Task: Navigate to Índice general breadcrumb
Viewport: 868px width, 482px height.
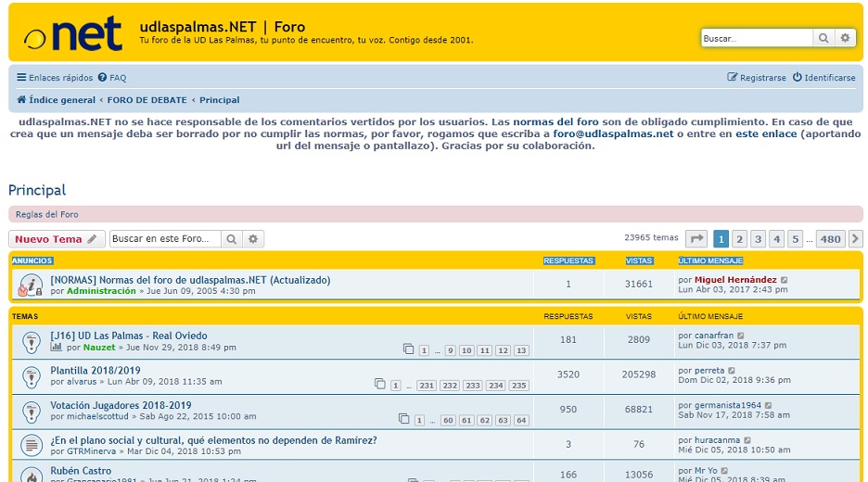Action: [61, 100]
